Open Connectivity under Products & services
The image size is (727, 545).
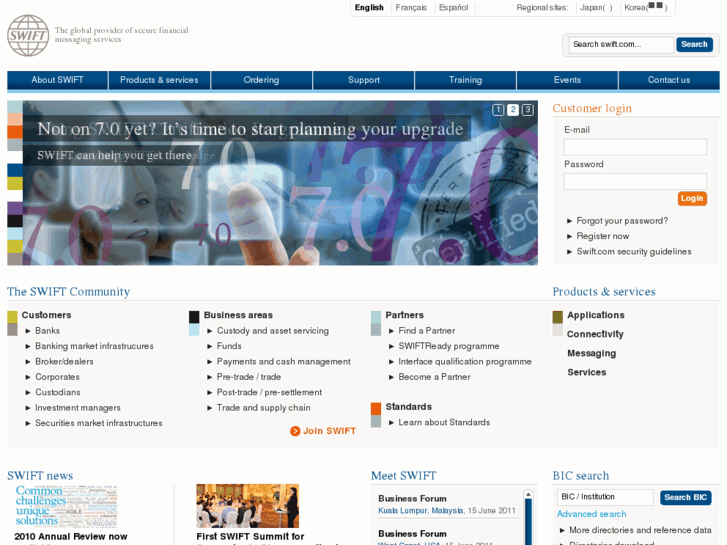pos(595,334)
